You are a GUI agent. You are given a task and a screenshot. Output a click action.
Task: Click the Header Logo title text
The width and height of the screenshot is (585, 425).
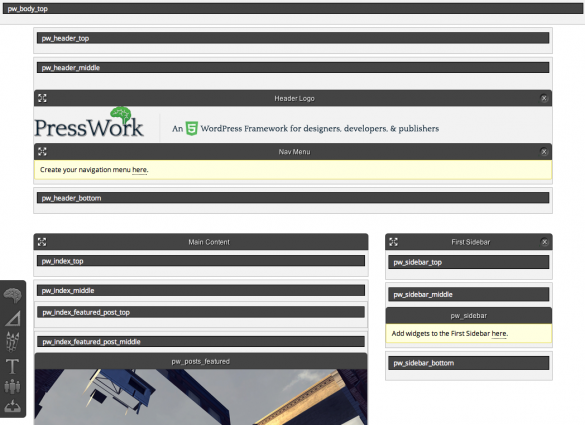pos(294,99)
